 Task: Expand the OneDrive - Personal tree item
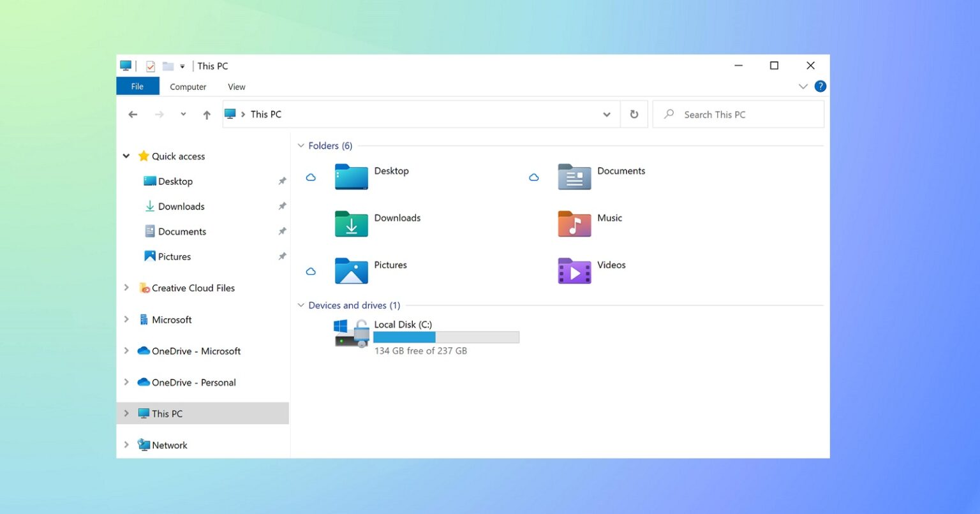pyautogui.click(x=126, y=382)
